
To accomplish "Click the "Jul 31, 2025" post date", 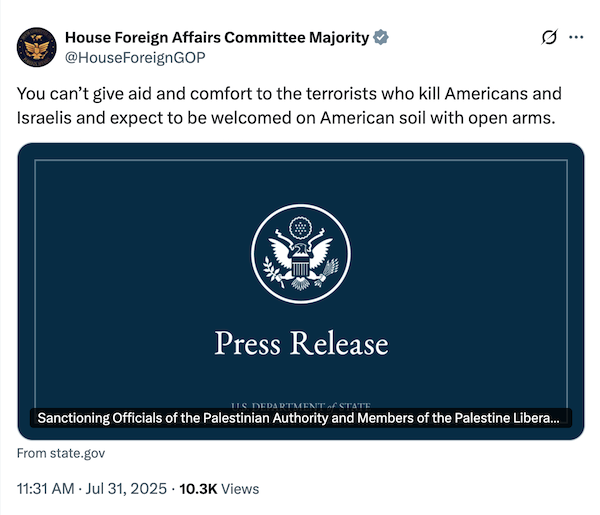I will [127, 489].
